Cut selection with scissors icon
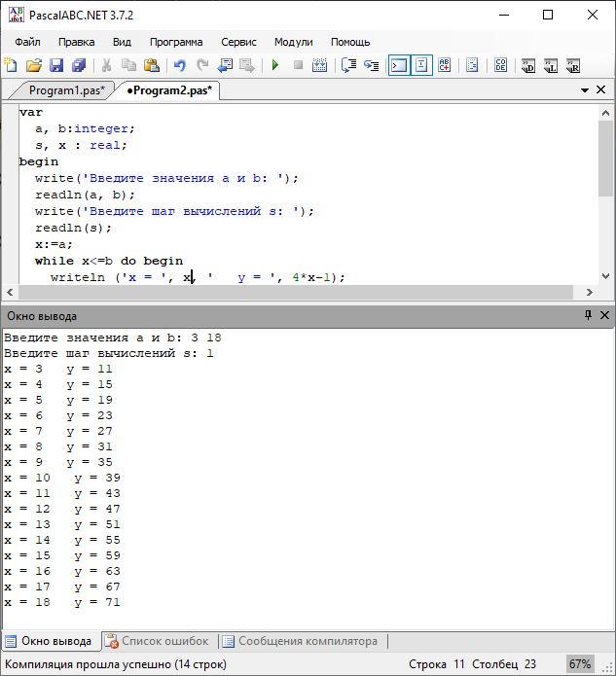The image size is (616, 676). (x=106, y=65)
